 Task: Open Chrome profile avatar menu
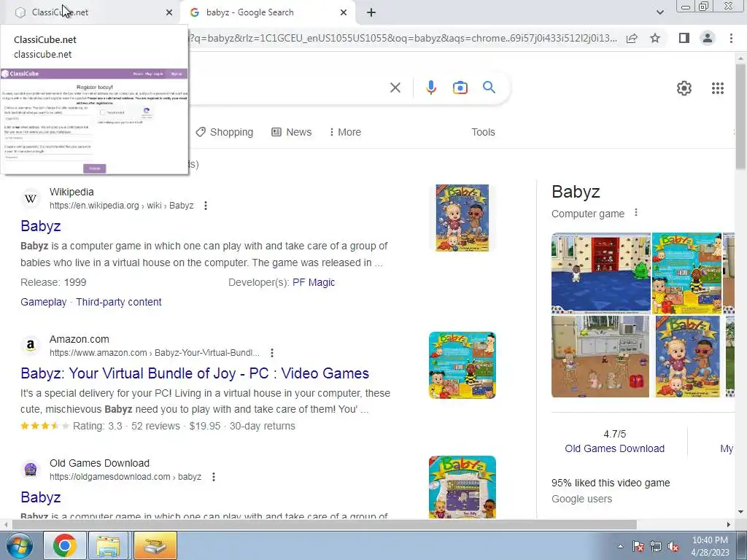(x=708, y=38)
